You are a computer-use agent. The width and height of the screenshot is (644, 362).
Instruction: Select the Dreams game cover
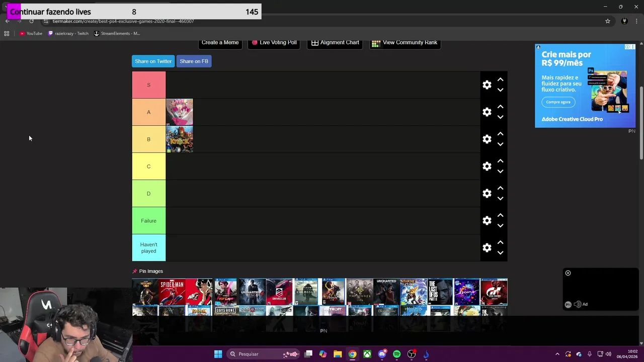tap(467, 292)
